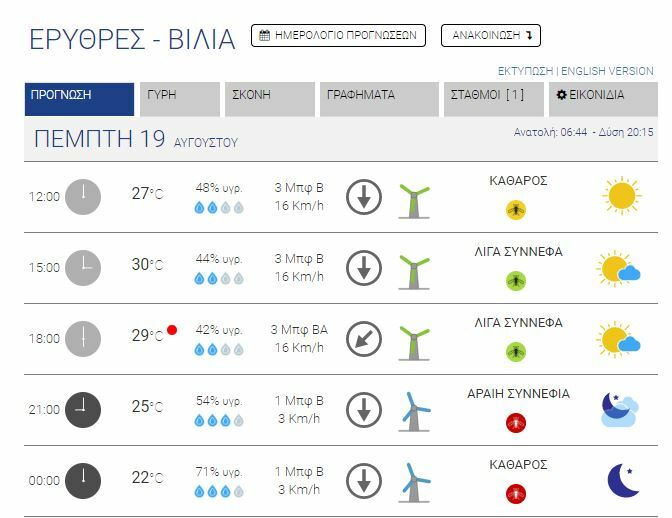Click the ΕΚΤΥΠΩΣΗ print link

525,71
